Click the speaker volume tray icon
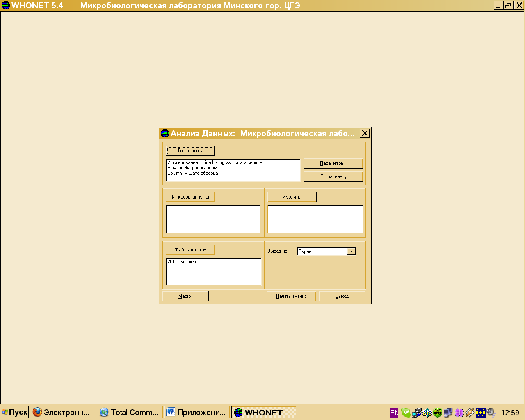This screenshot has height=420, width=525. tap(491, 413)
